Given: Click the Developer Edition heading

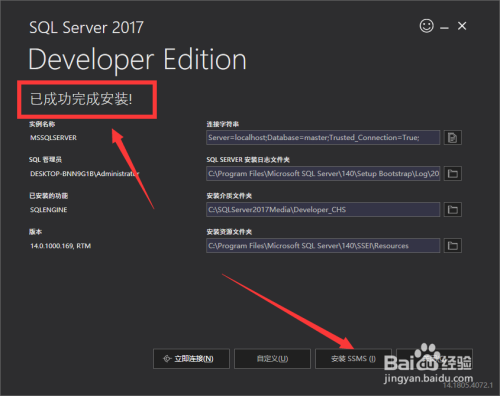Looking at the screenshot, I should point(137,59).
